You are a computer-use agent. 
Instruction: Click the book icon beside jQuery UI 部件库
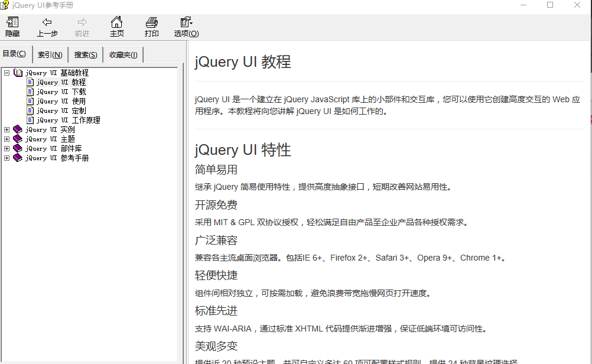17,148
